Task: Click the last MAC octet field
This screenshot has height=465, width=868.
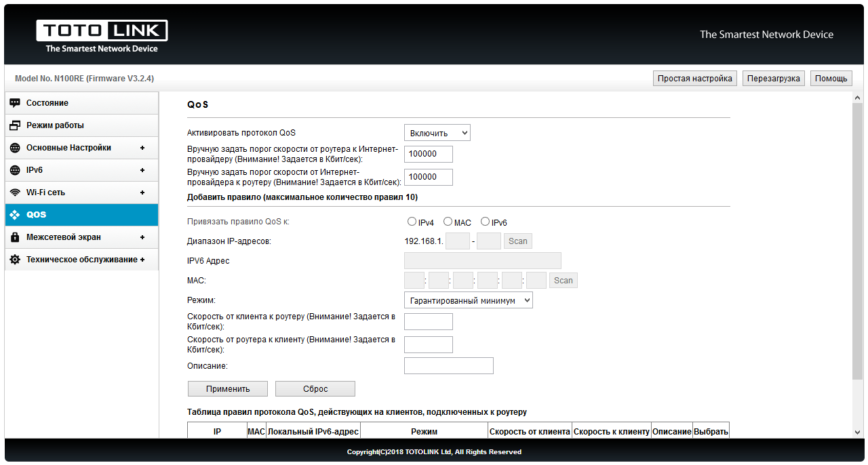Action: point(536,280)
